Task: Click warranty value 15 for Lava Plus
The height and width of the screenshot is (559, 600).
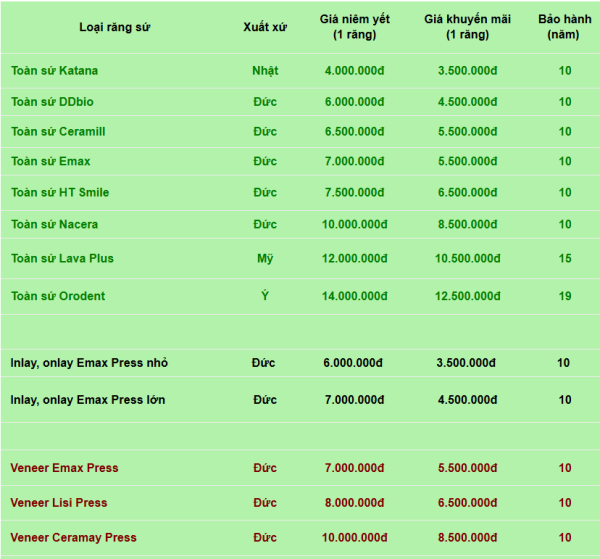Action: click(x=565, y=259)
